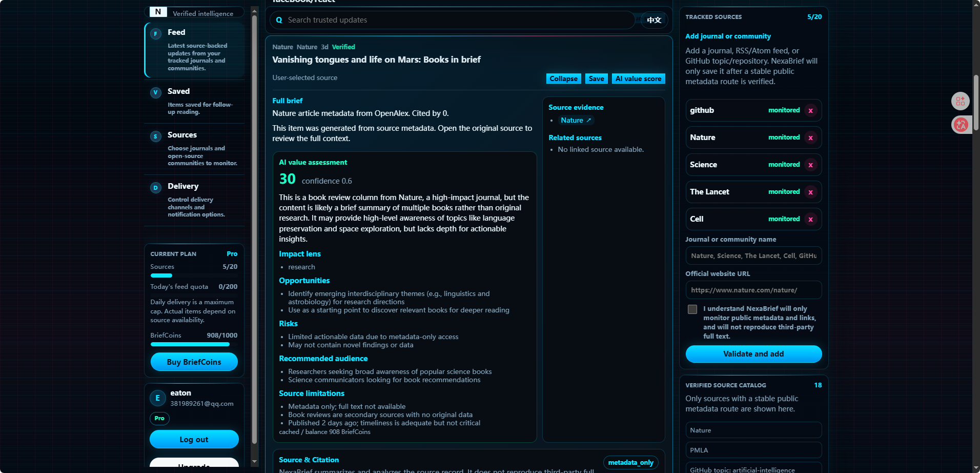Open the Delivery menu item

tap(194, 200)
